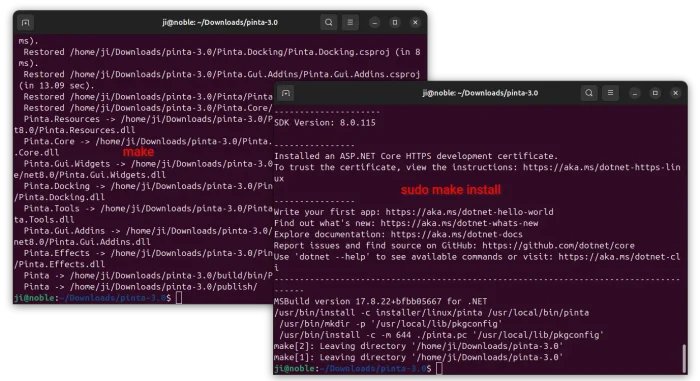Screen dimensions: 700x381
Task: Open the aka.ms/dotnet-docs link
Action: pos(457,234)
